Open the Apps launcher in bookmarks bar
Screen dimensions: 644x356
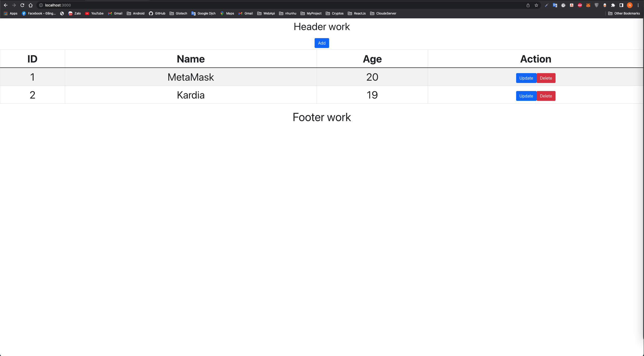[10, 13]
